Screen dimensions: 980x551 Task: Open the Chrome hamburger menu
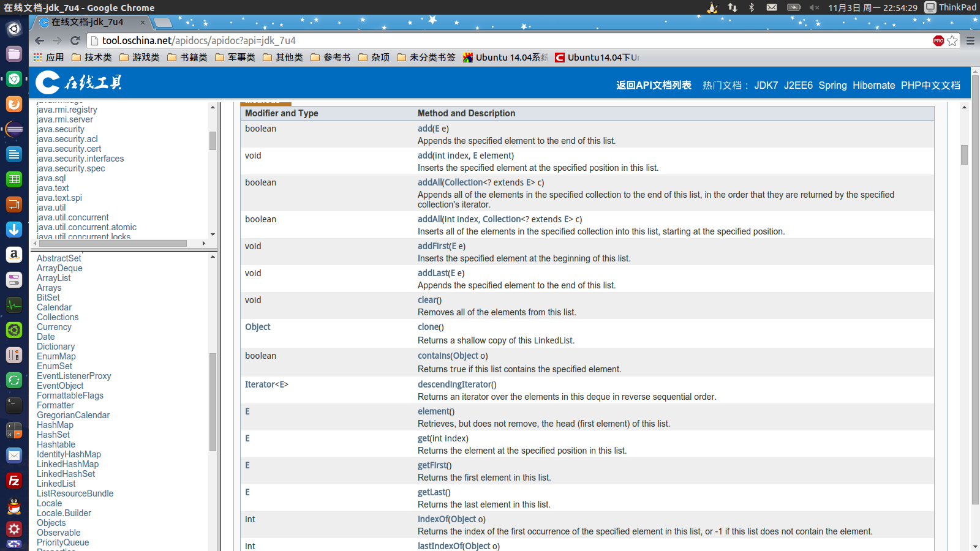pos(970,40)
